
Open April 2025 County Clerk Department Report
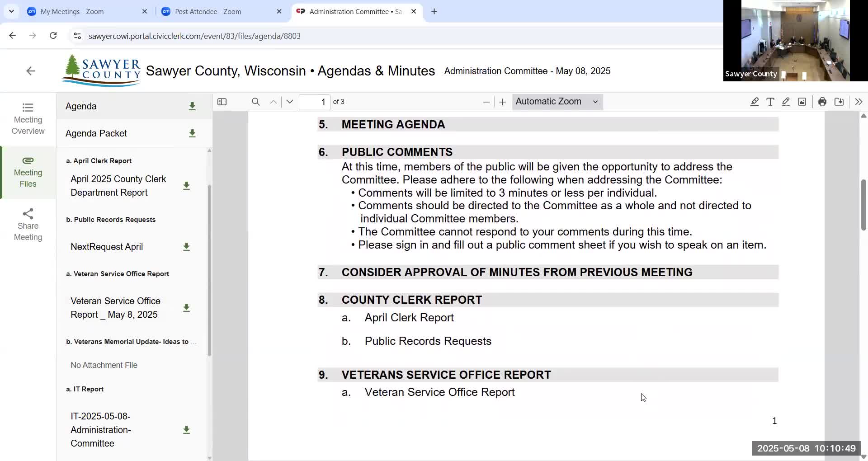118,186
